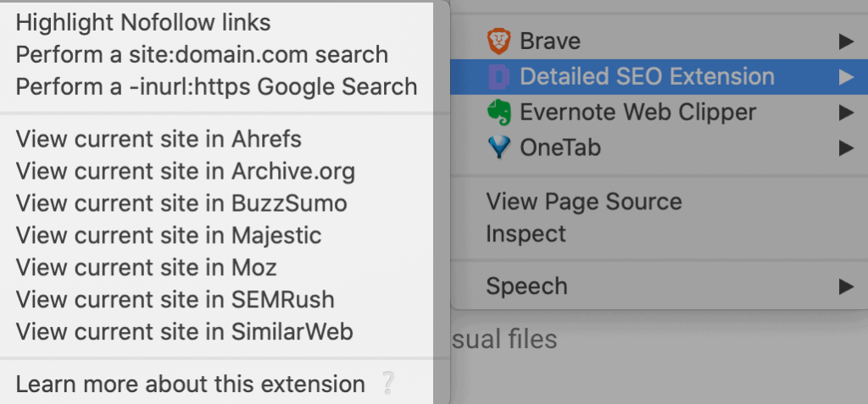Click the OneTab funnel icon
This screenshot has height=404, width=868.
pyautogui.click(x=499, y=148)
